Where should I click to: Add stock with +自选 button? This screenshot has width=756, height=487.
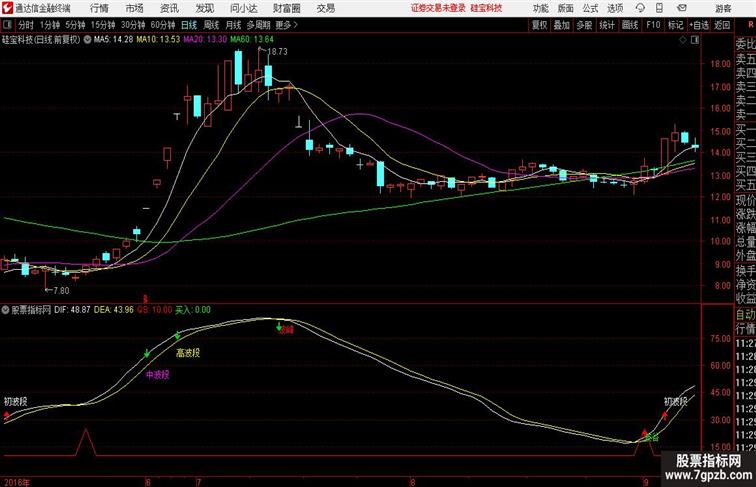click(699, 25)
